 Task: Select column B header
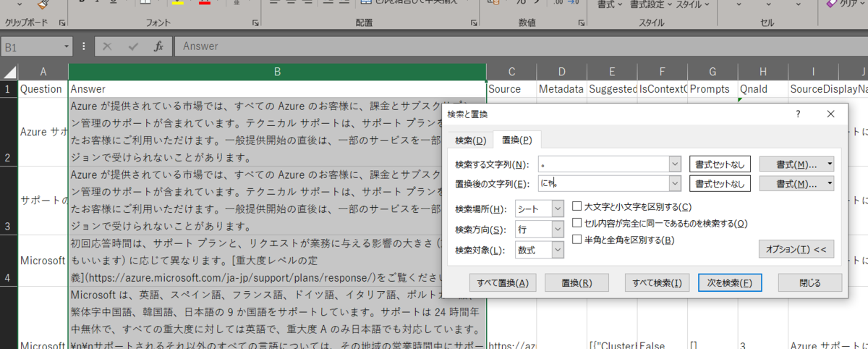(277, 72)
